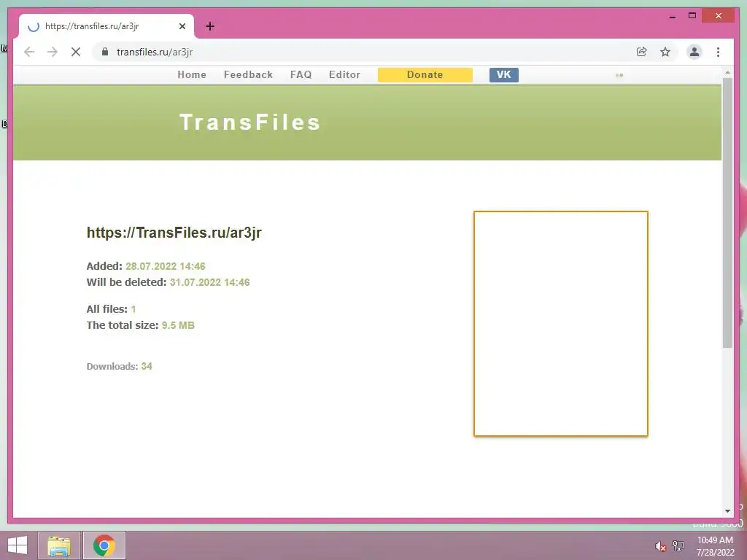This screenshot has width=747, height=560.
Task: Select the https://transfiles.ru/ar3jr tab
Action: (107, 26)
